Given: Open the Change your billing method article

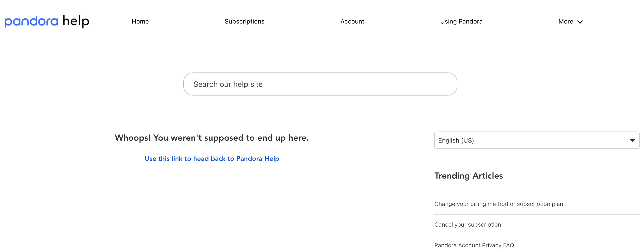Looking at the screenshot, I should (499, 204).
